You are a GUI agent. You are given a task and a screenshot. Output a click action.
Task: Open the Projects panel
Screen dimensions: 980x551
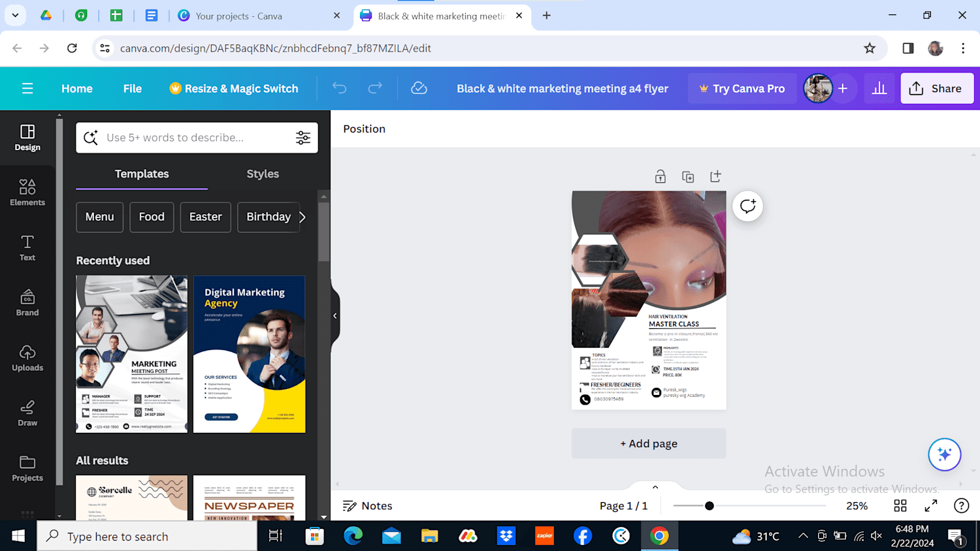tap(27, 468)
